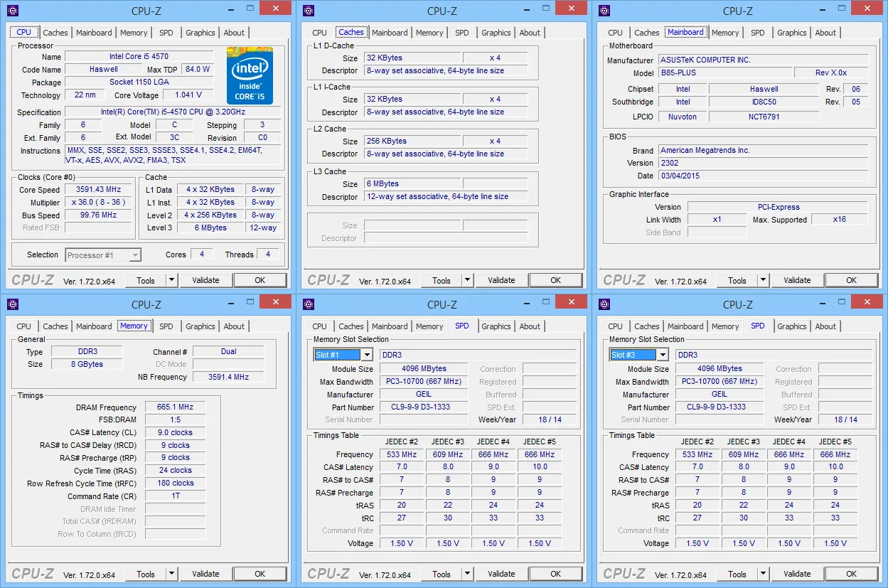Click CPU-Z title bar icon of Memory window
Screen dimensions: 888x588
click(x=12, y=304)
